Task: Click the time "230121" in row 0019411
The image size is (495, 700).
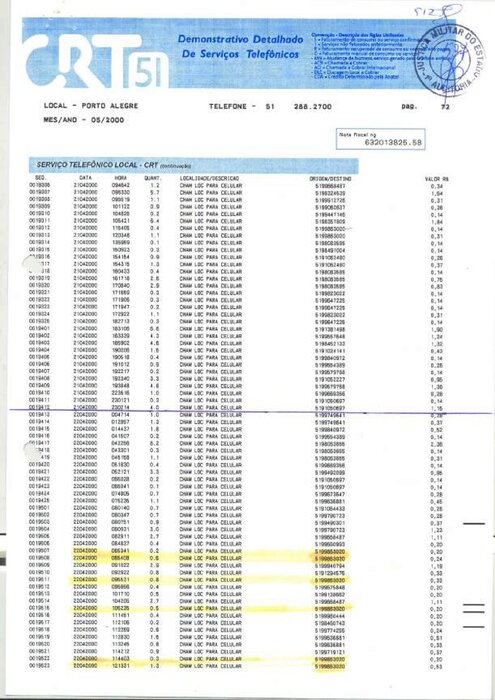Action: [121, 400]
